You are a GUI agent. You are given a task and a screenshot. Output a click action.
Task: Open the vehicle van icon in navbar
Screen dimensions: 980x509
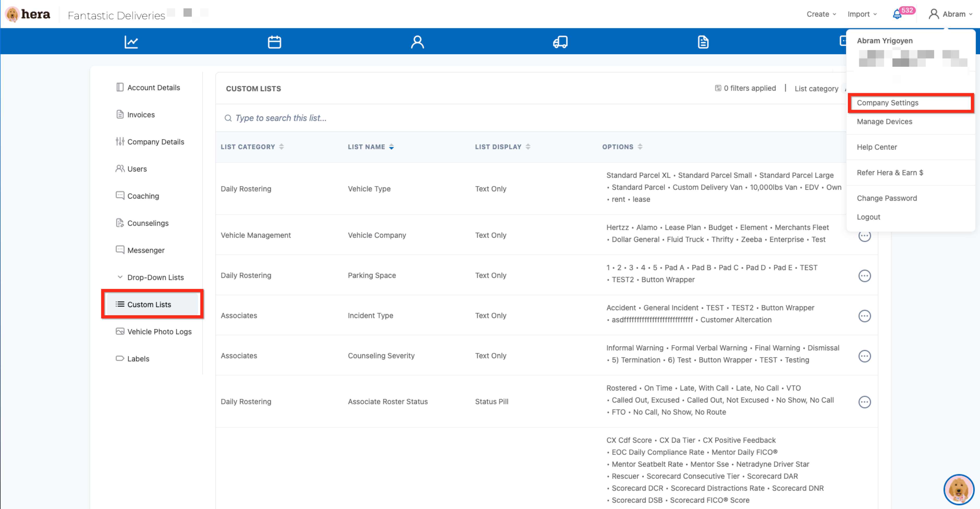tap(560, 41)
